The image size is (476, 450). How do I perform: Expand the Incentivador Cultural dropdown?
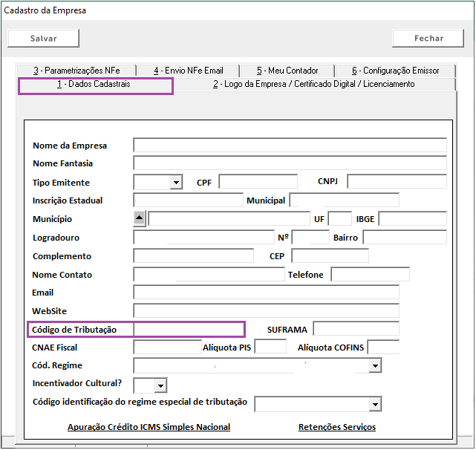[x=160, y=386]
